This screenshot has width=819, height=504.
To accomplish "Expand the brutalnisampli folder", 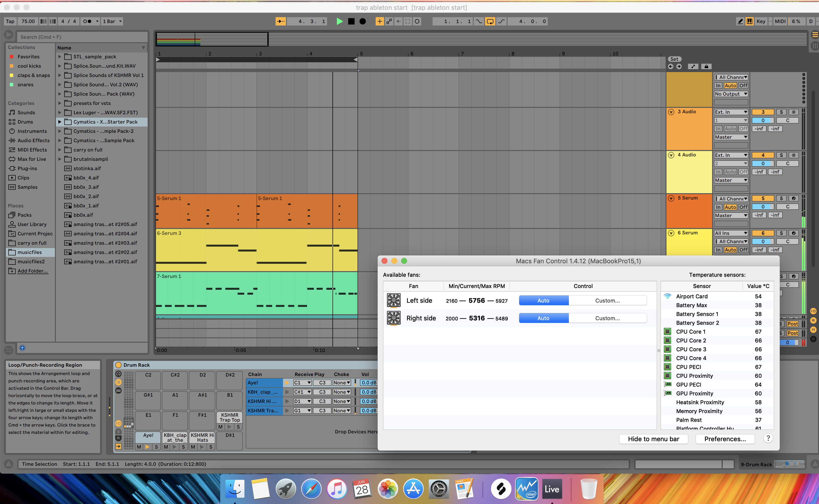I will tap(60, 159).
